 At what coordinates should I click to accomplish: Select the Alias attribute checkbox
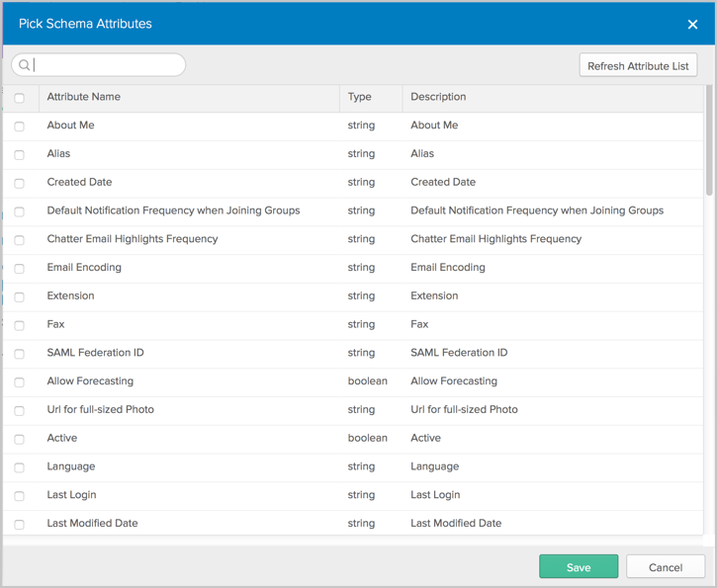[x=19, y=155]
